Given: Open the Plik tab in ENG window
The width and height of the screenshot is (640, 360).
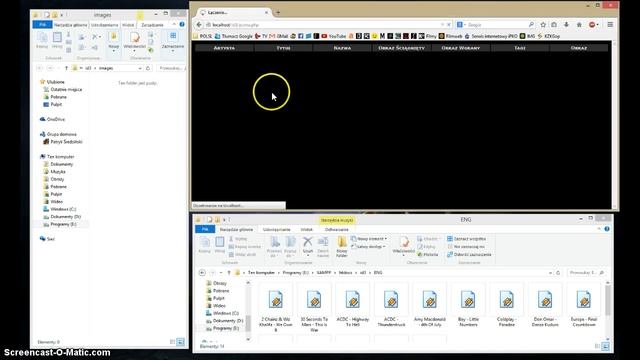Looking at the screenshot, I should (205, 229).
